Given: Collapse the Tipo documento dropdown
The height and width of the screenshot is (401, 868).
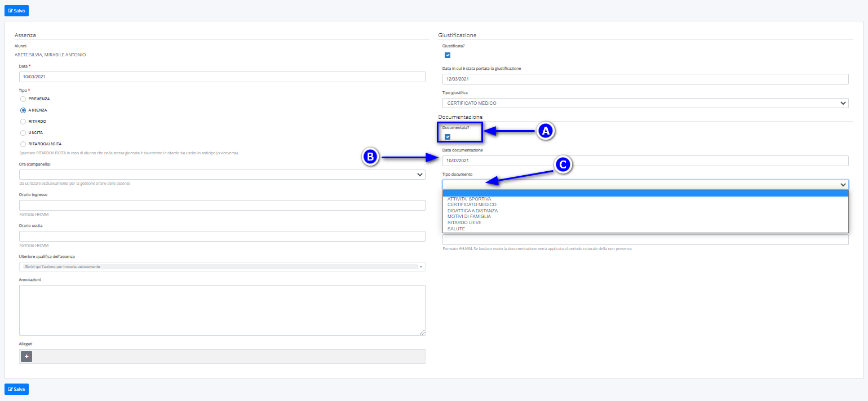Looking at the screenshot, I should 843,185.
